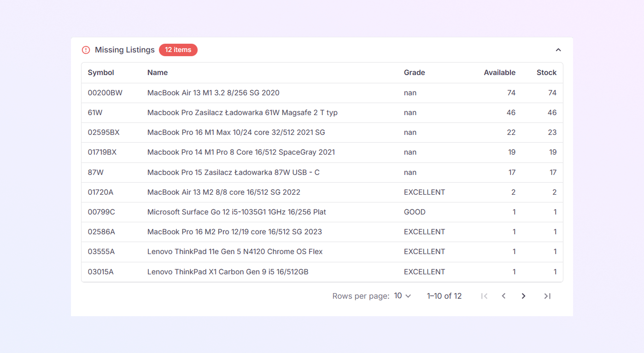This screenshot has width=644, height=353.
Task: Select symbol 02595BX
Action: pos(104,133)
